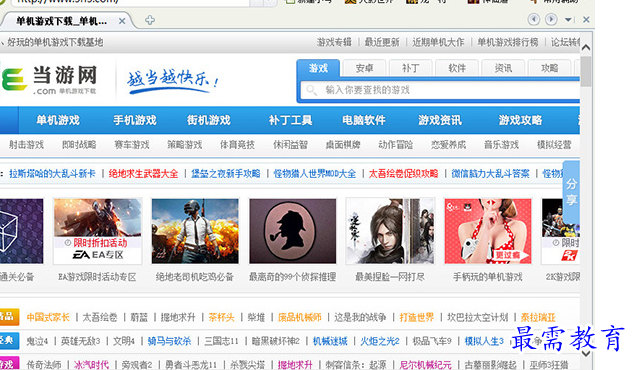Screen dimensions: 633x370
Task: Open 单机游戏 in the blue nav bar
Action: click(58, 120)
